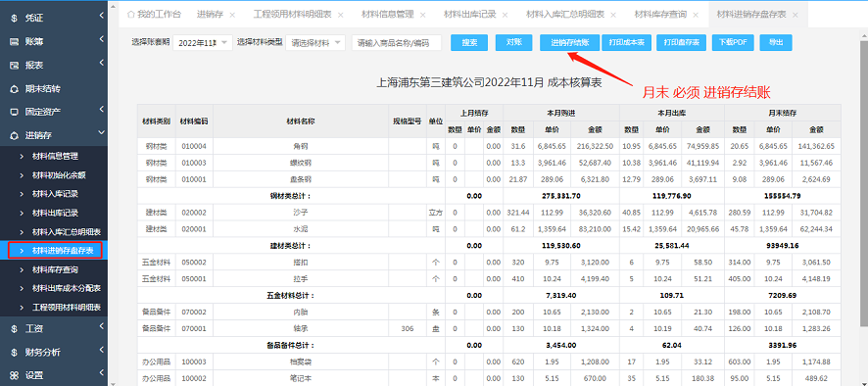Click the 设置 gear icon in sidebar
Screen dimensions: 868x386
(15, 375)
